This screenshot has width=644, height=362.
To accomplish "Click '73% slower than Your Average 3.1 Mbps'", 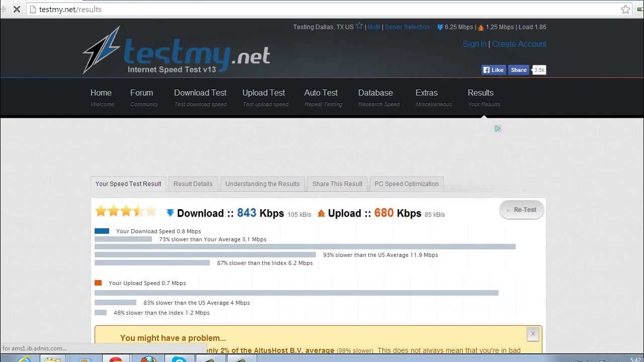I will click(x=213, y=239).
